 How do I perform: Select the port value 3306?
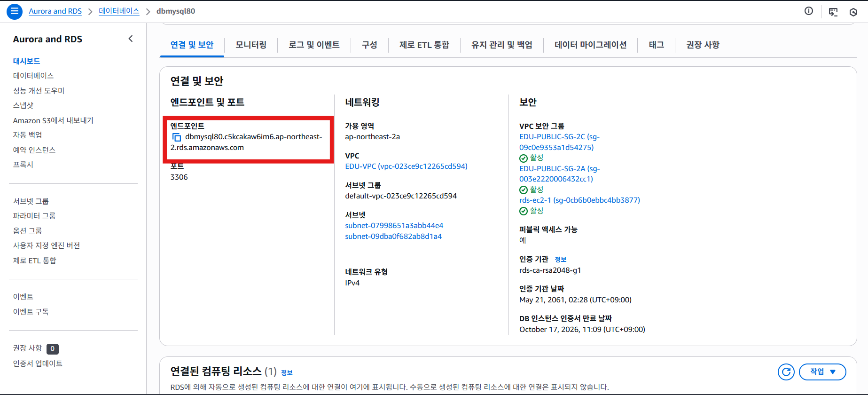179,177
